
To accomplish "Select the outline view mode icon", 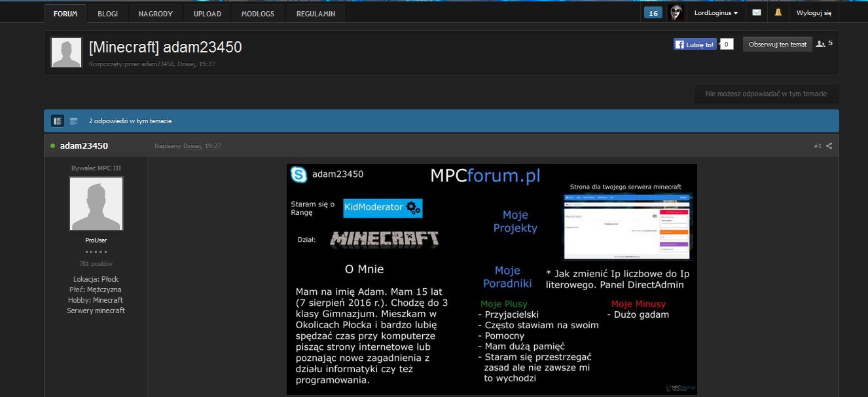I will [x=74, y=121].
